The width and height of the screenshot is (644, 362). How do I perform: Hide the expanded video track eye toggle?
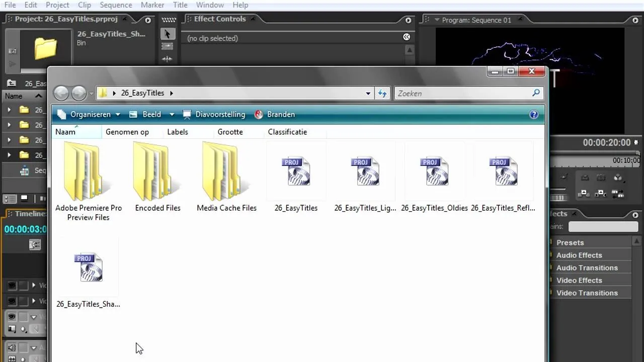tap(12, 317)
